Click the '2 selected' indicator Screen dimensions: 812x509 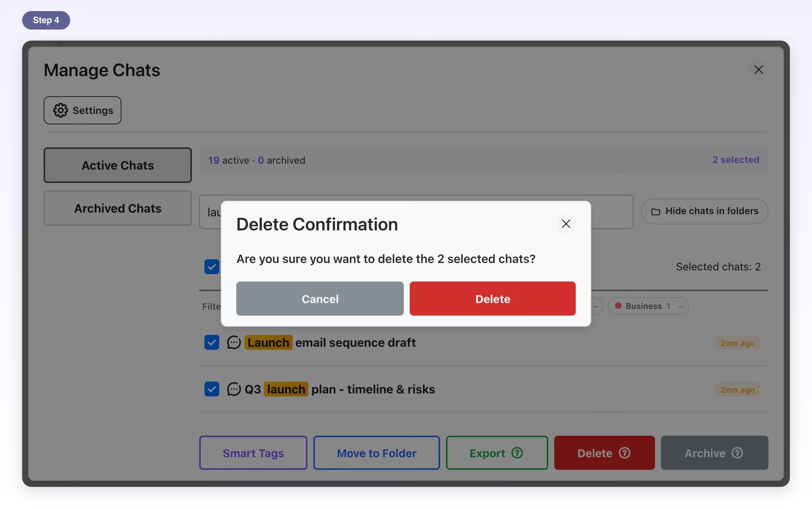[x=735, y=160]
